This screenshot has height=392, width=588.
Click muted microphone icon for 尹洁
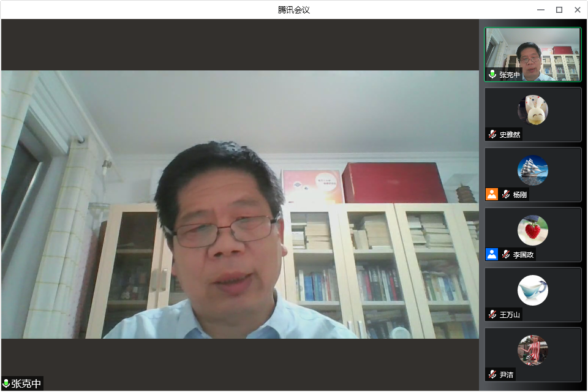click(492, 374)
